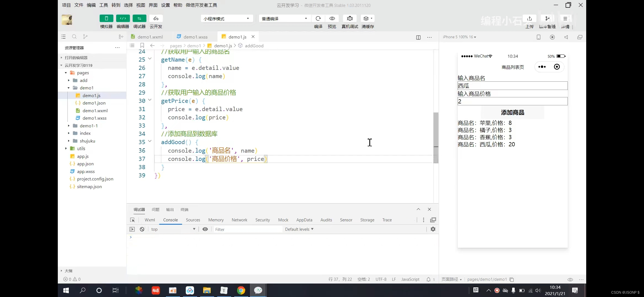Toggle the editor panel button
The width and height of the screenshot is (644, 297).
coord(123,18)
